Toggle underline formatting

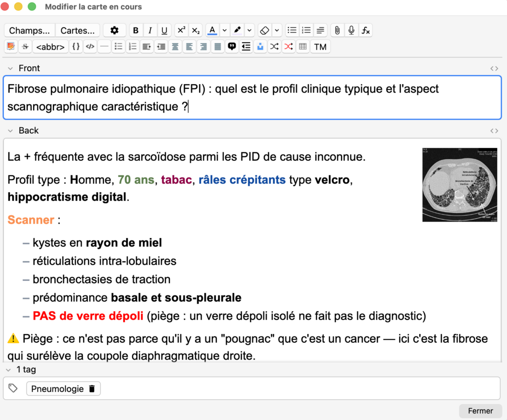tap(164, 30)
